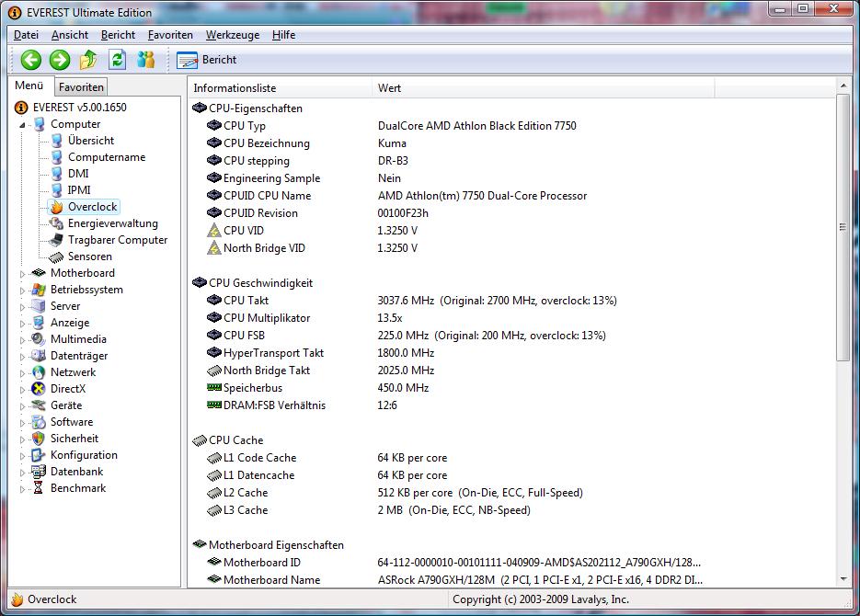The height and width of the screenshot is (616, 860).
Task: Select the Übersicht computer icon
Action: 57,141
